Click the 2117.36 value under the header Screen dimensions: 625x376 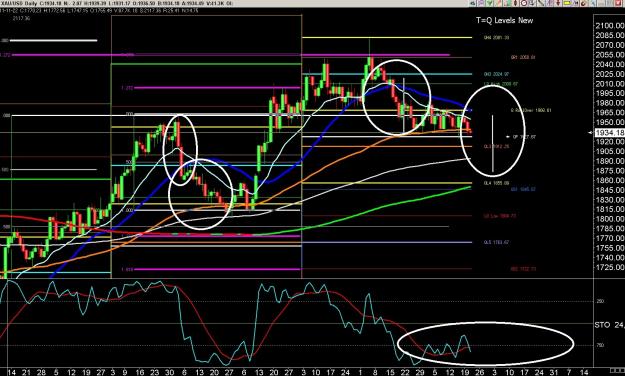[21, 18]
